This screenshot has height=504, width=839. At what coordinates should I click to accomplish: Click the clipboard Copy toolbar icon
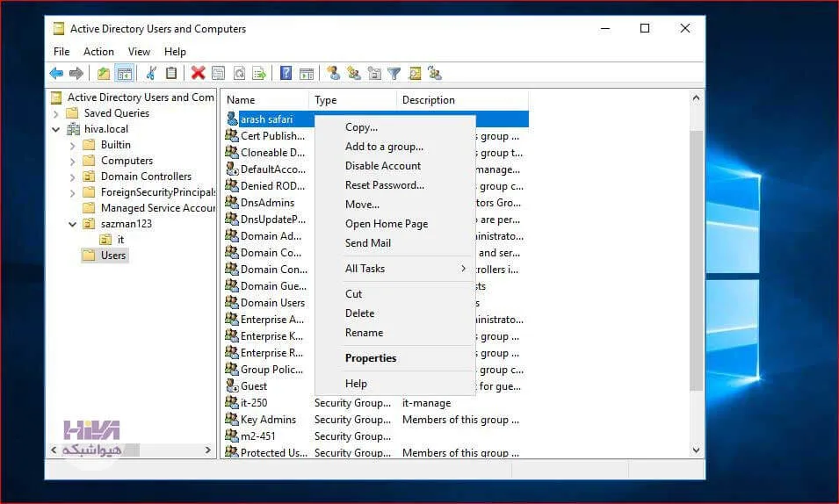coord(171,73)
